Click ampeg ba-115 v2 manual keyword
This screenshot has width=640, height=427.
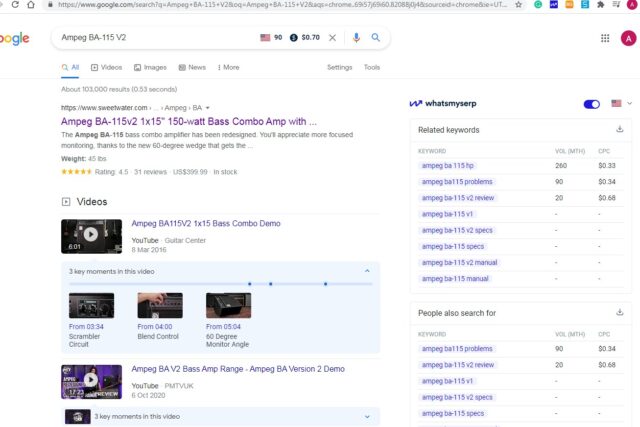pyautogui.click(x=459, y=262)
